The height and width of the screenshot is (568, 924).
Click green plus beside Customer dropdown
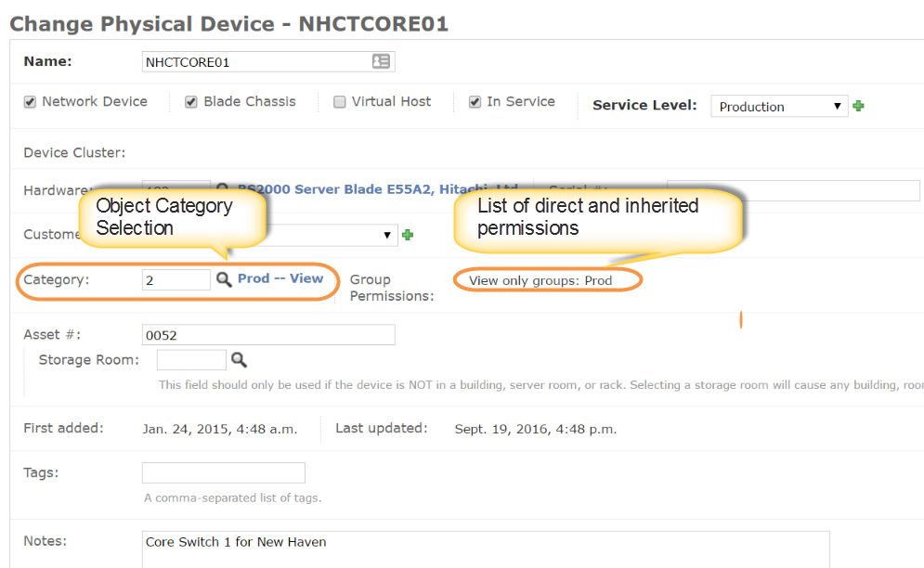tap(407, 235)
